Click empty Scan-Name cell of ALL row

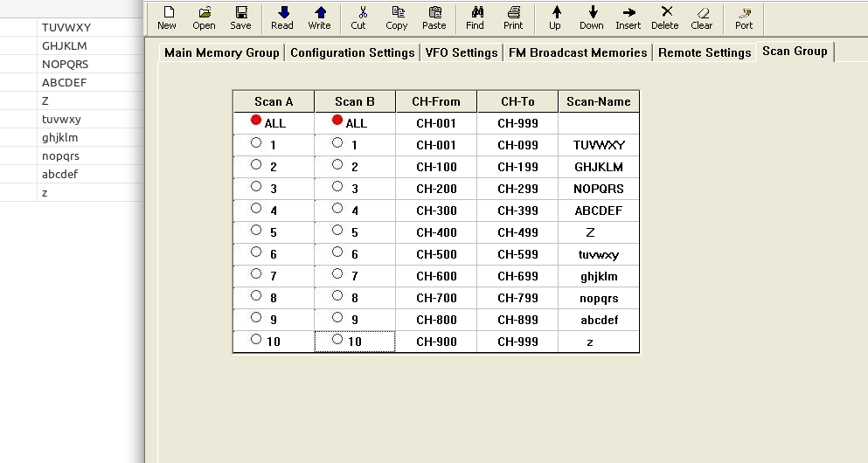599,123
